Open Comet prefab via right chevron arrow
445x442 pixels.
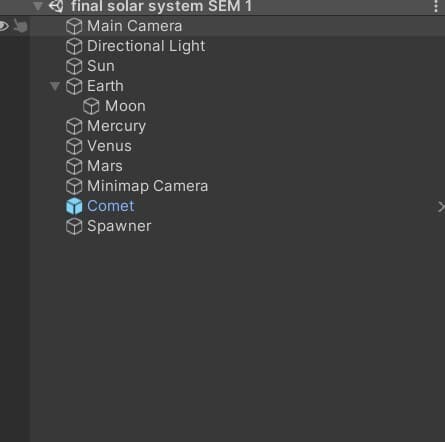[x=441, y=207]
